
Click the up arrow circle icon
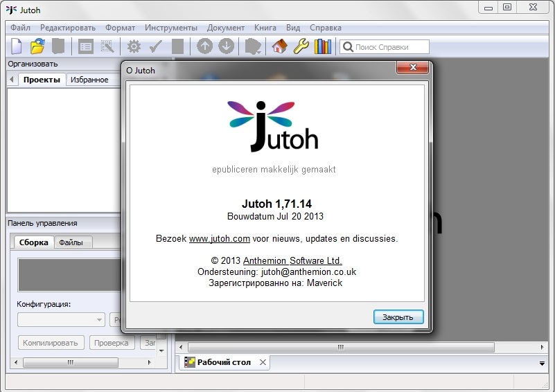click(204, 46)
